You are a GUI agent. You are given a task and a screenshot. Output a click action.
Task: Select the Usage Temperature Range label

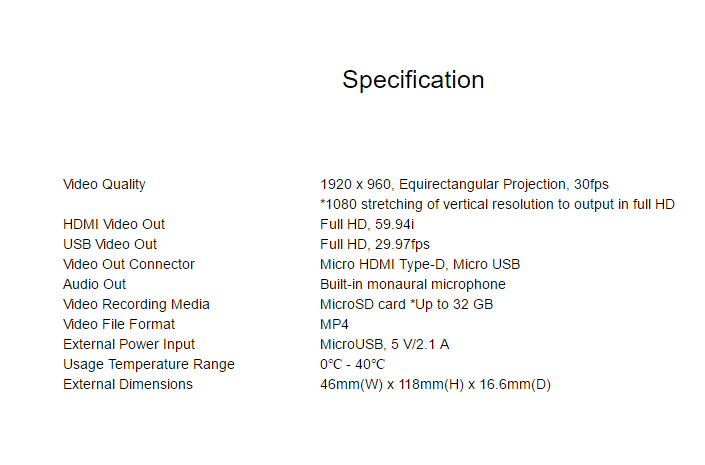tap(149, 364)
